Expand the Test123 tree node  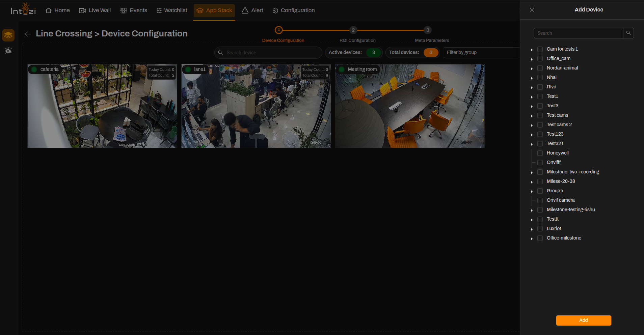pyautogui.click(x=532, y=135)
